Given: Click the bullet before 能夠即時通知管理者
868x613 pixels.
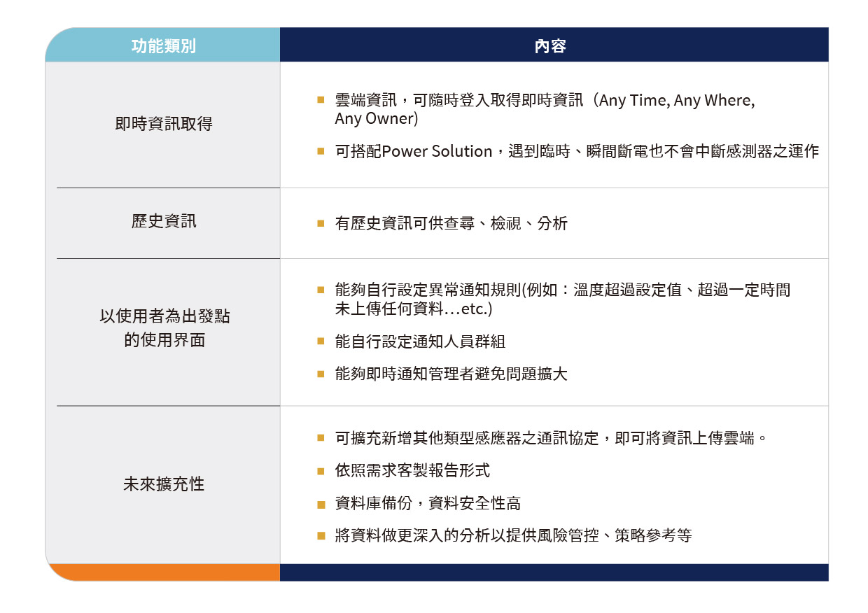Looking at the screenshot, I should tap(321, 374).
